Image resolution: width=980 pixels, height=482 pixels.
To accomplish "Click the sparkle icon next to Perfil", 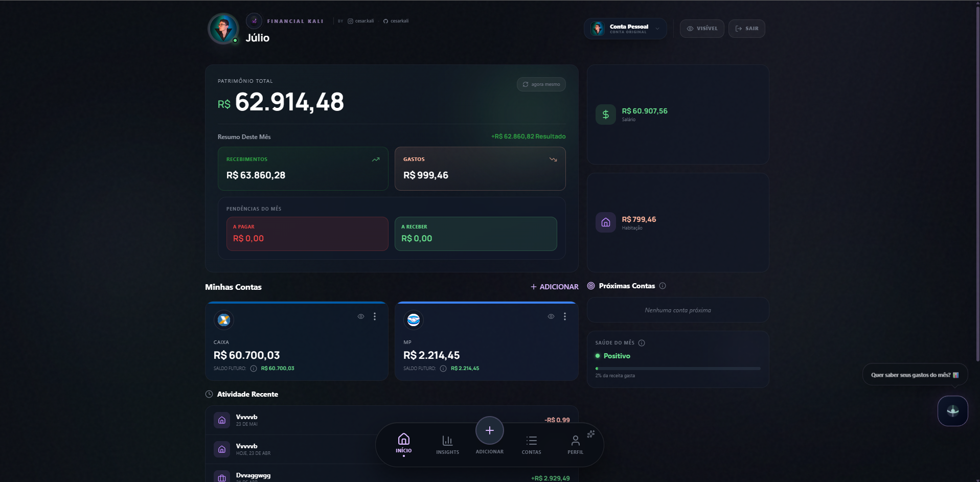I will pyautogui.click(x=591, y=433).
